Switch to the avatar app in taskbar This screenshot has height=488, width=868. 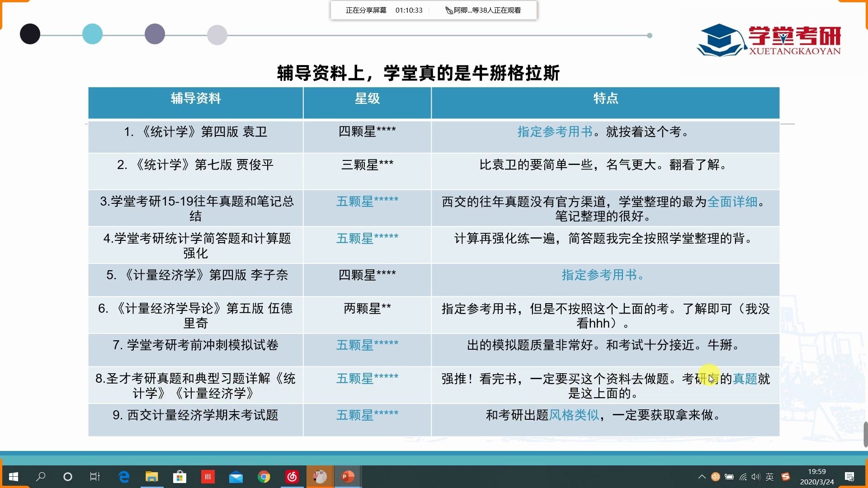tap(320, 477)
